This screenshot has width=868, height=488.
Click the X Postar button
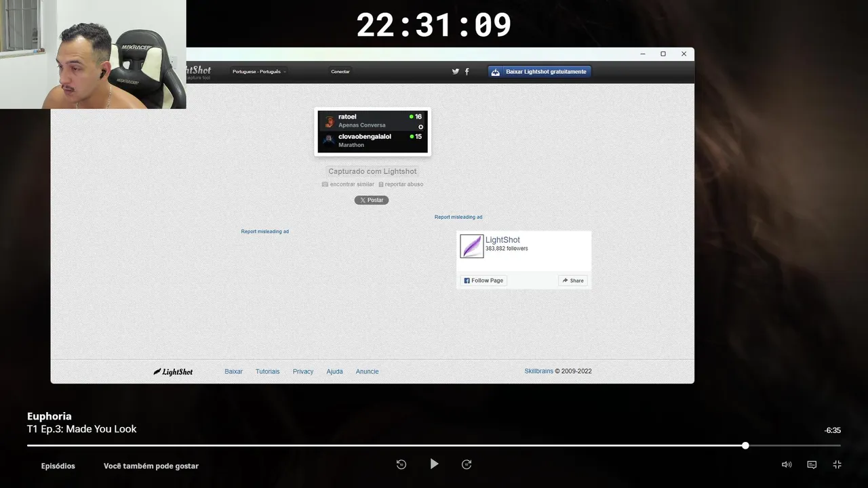coord(372,200)
